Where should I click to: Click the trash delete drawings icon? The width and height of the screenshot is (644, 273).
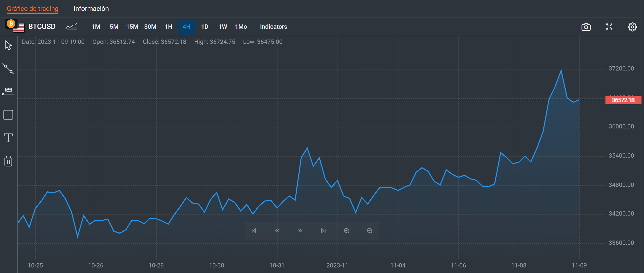pyautogui.click(x=8, y=161)
